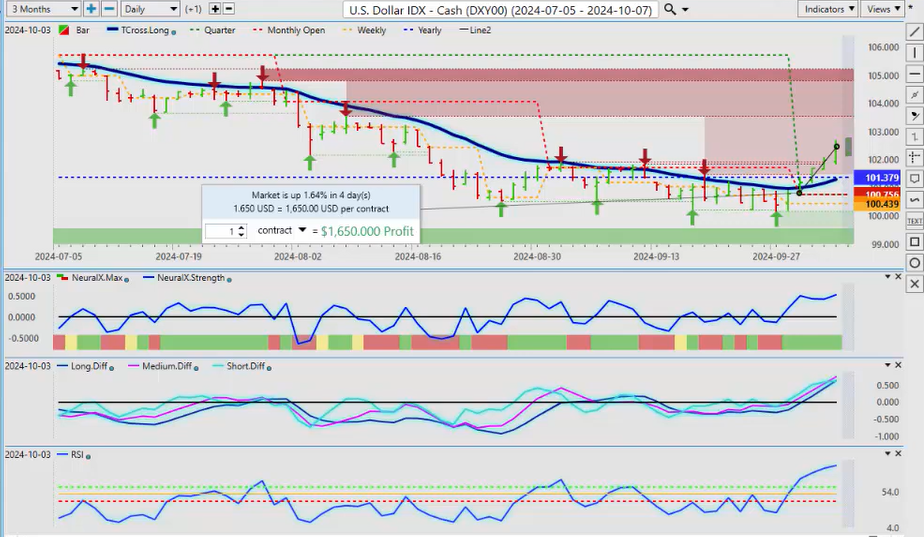This screenshot has width=924, height=537.
Task: Click the Short.Diff legend dot
Action: [x=269, y=368]
